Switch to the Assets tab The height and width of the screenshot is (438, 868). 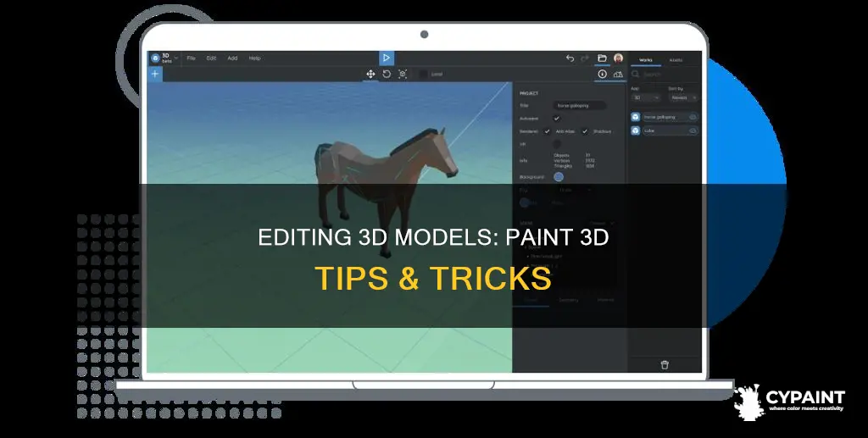676,59
